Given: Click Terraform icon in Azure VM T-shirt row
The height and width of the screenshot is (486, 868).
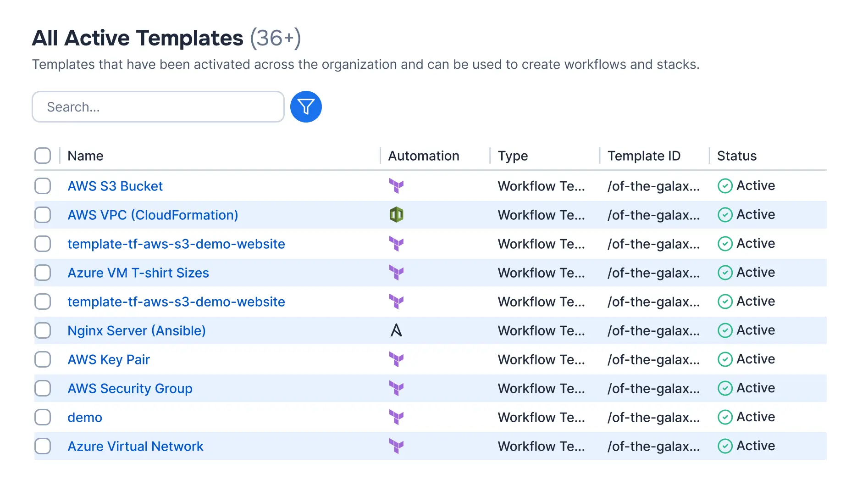Looking at the screenshot, I should [396, 273].
